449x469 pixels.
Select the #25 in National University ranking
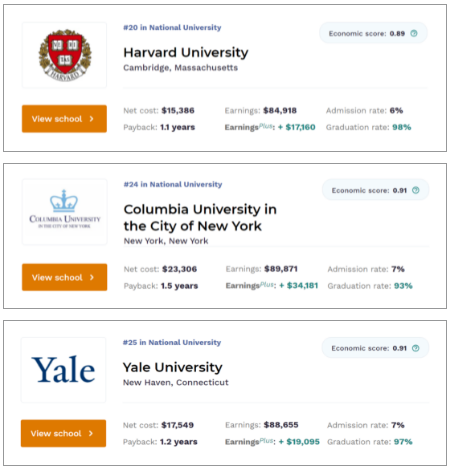tap(172, 342)
